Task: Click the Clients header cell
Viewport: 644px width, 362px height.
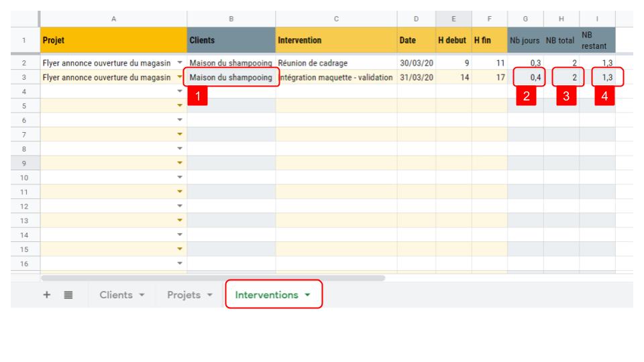Action: [x=231, y=40]
